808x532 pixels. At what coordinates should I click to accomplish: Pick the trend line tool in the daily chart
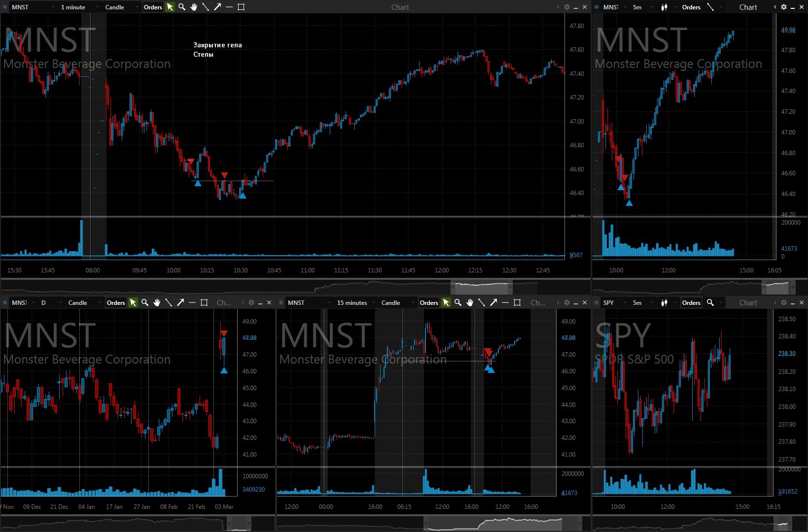pos(169,302)
